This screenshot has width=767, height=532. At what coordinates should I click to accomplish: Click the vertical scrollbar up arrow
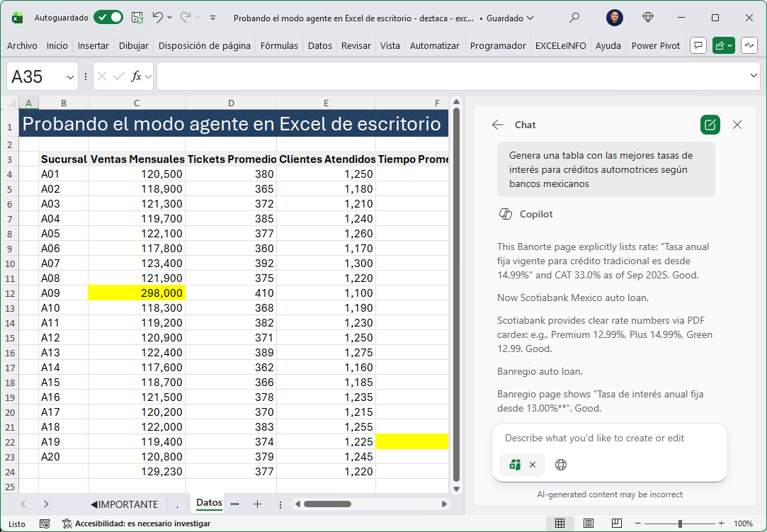[x=456, y=102]
